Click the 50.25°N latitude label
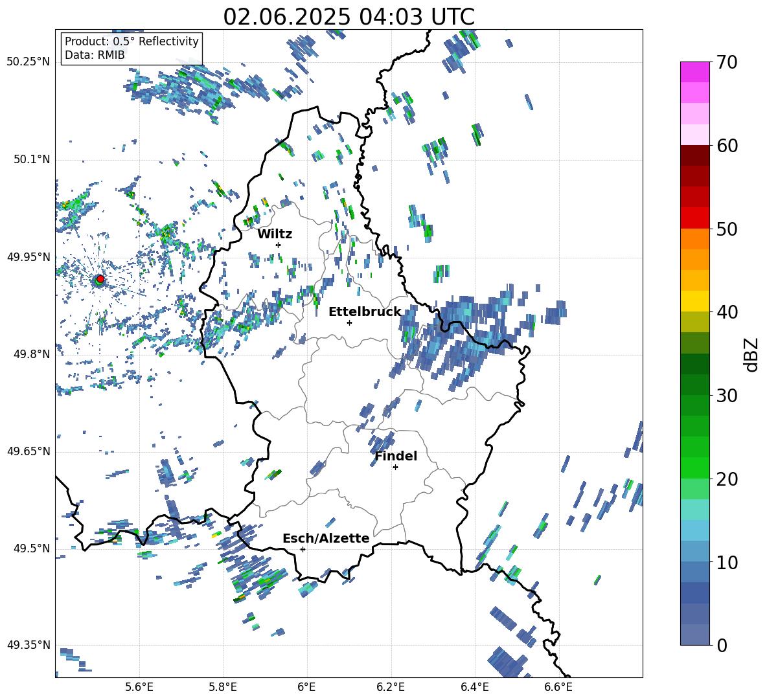Image resolution: width=767 pixels, height=700 pixels. pos(29,62)
